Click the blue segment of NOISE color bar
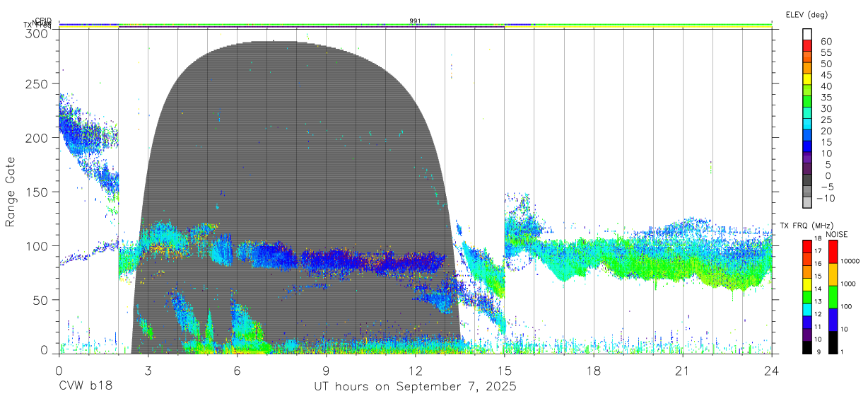The height and width of the screenshot is (401, 868). [x=832, y=319]
